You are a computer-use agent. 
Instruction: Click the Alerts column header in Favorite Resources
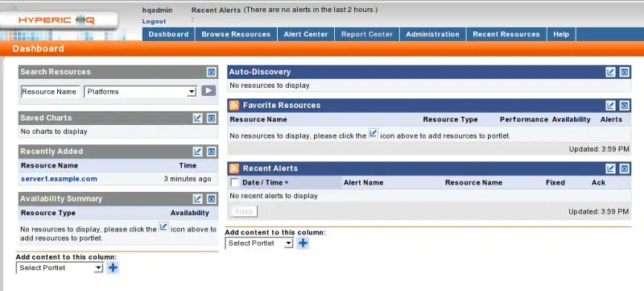[611, 119]
